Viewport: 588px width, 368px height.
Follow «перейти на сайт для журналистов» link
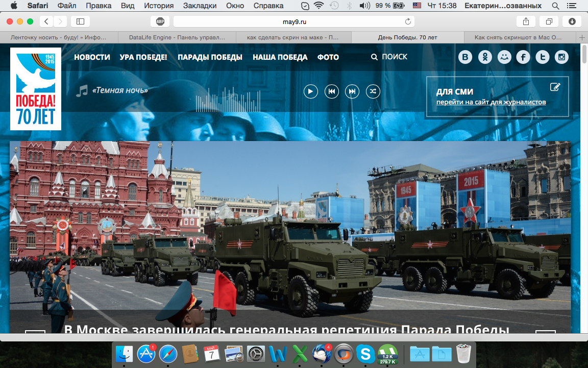click(x=491, y=102)
